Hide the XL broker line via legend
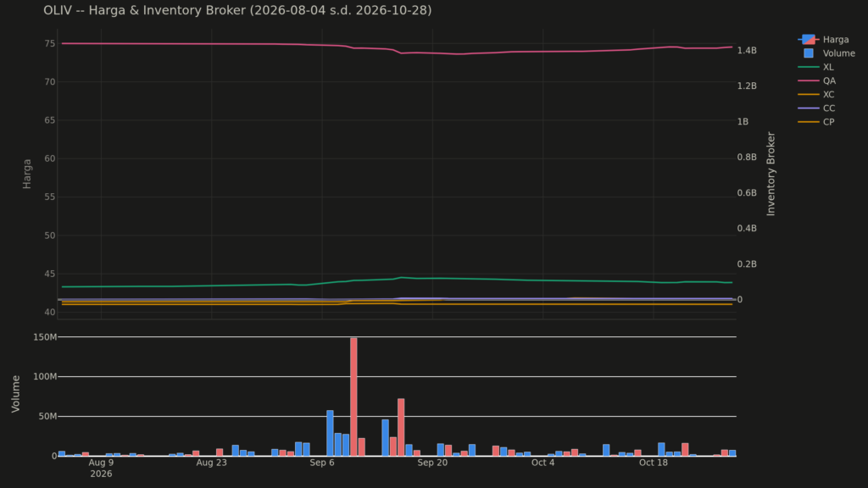This screenshot has height=488, width=868. 816,67
